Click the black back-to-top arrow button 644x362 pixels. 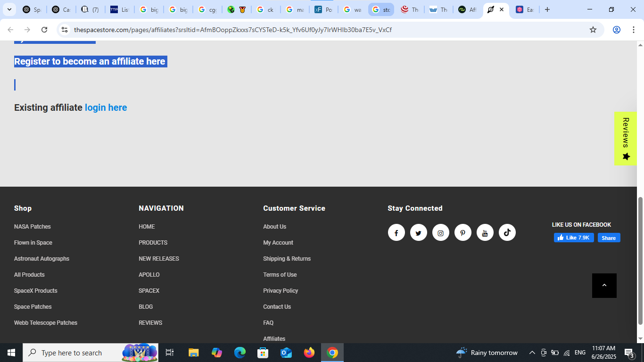pos(604,286)
